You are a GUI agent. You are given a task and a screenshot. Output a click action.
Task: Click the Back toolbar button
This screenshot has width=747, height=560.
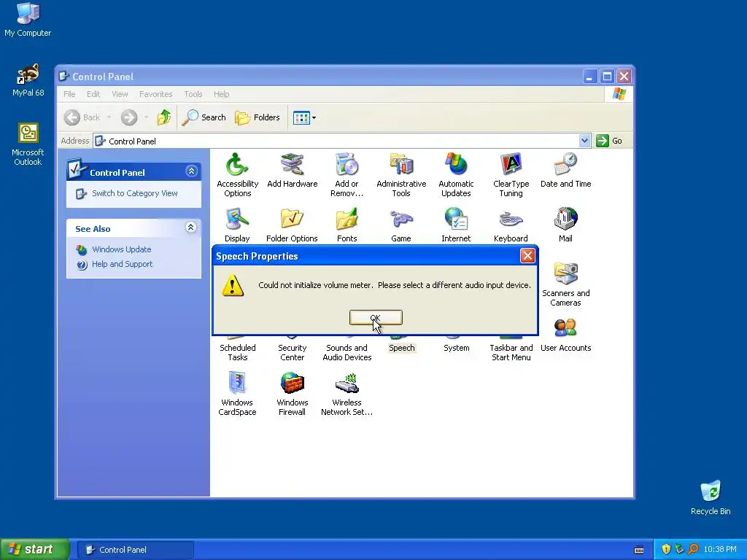82,117
